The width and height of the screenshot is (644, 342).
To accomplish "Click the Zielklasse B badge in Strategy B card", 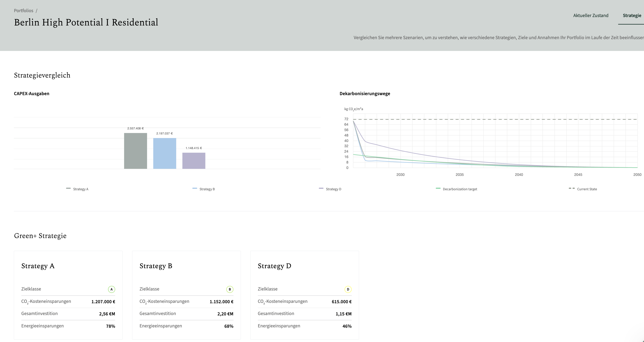I will pos(230,289).
